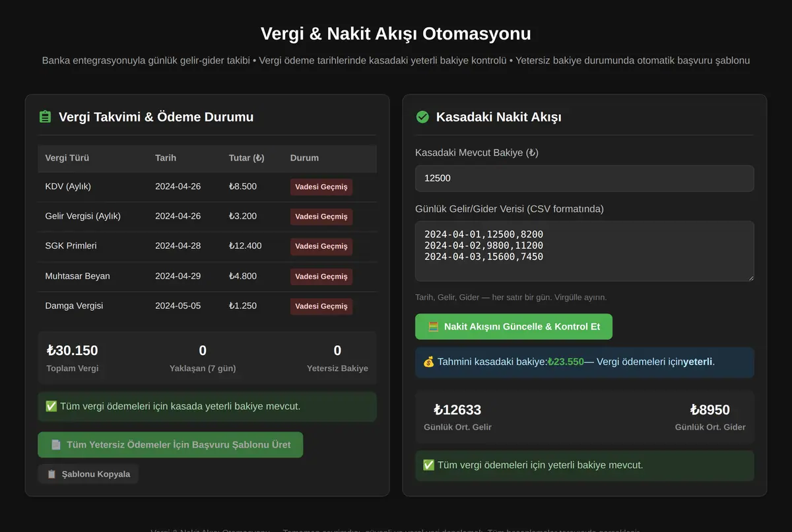
Task: Click the 2024-04-28 date for SGK Primleri
Action: click(178, 246)
